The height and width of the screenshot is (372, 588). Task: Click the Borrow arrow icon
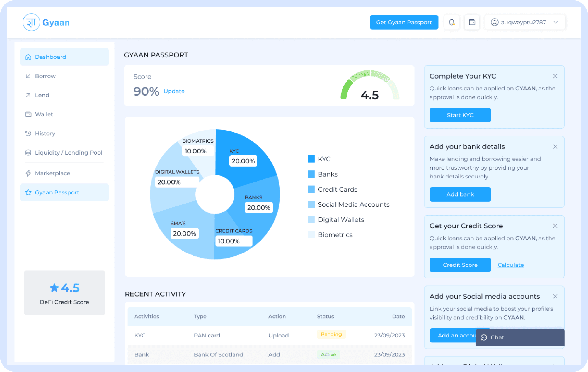tap(28, 76)
